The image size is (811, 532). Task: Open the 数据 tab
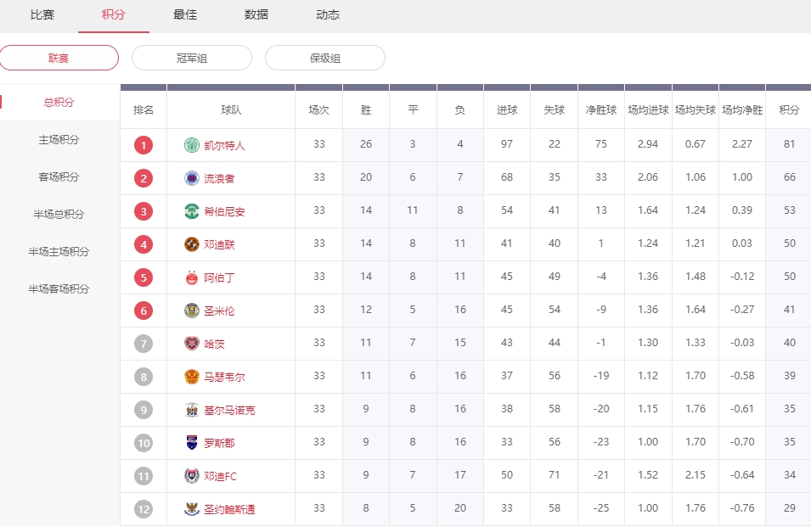[256, 15]
